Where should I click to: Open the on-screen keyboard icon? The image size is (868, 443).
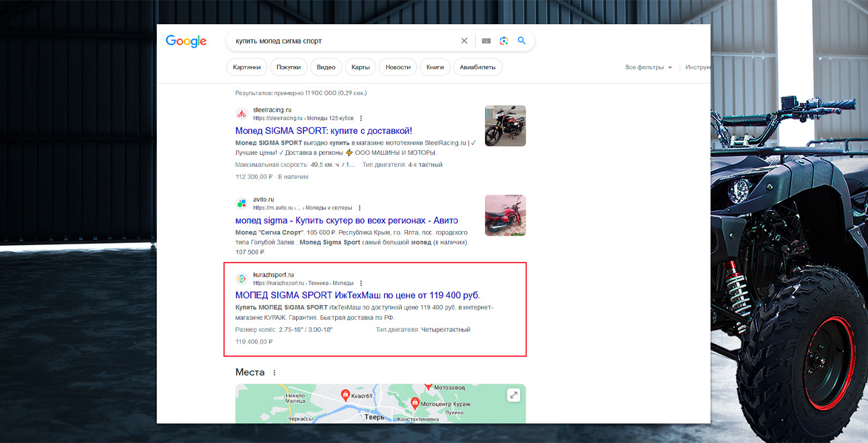click(486, 41)
